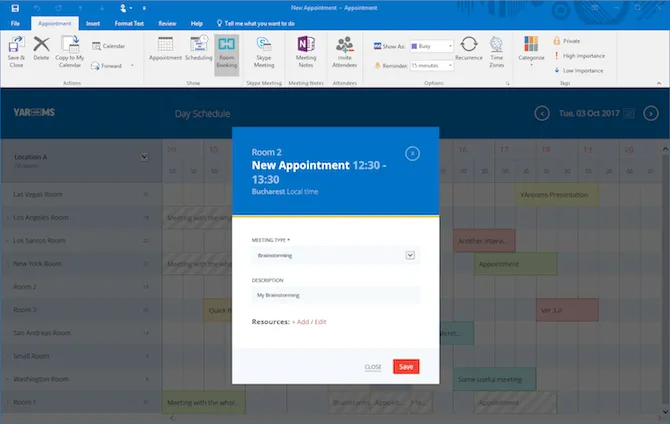Click the save disk icon in title bar
Screen dimensions: 670x424
click(x=15, y=8)
